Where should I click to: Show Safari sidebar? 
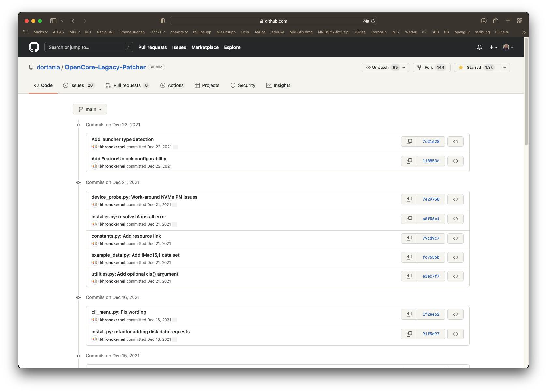(53, 21)
